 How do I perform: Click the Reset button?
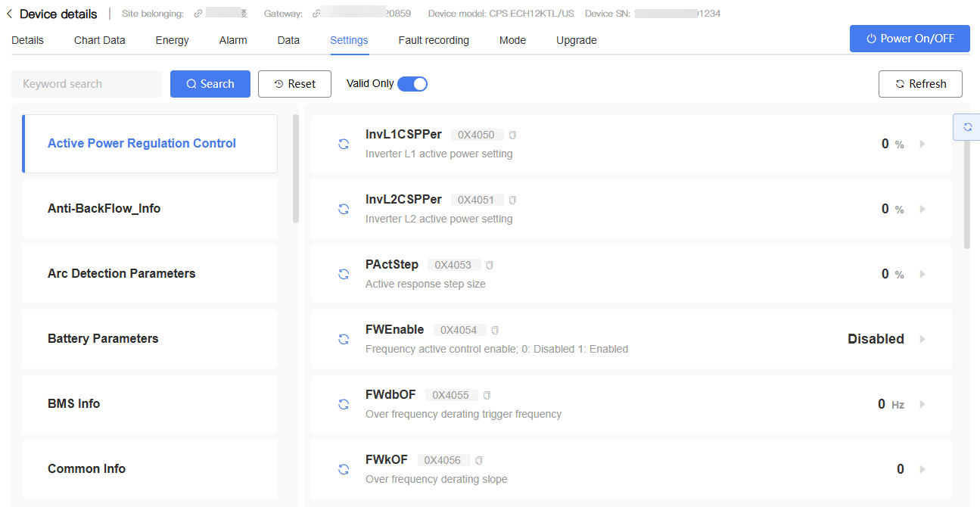coord(294,84)
